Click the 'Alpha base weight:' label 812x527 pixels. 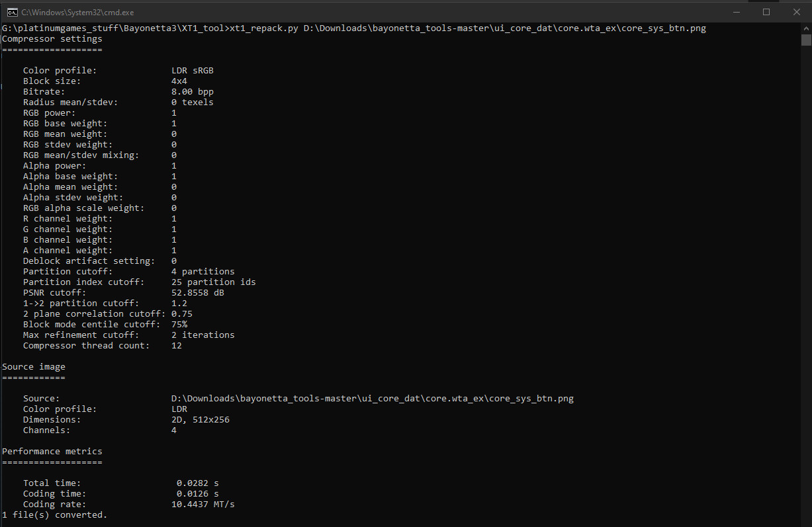71,177
